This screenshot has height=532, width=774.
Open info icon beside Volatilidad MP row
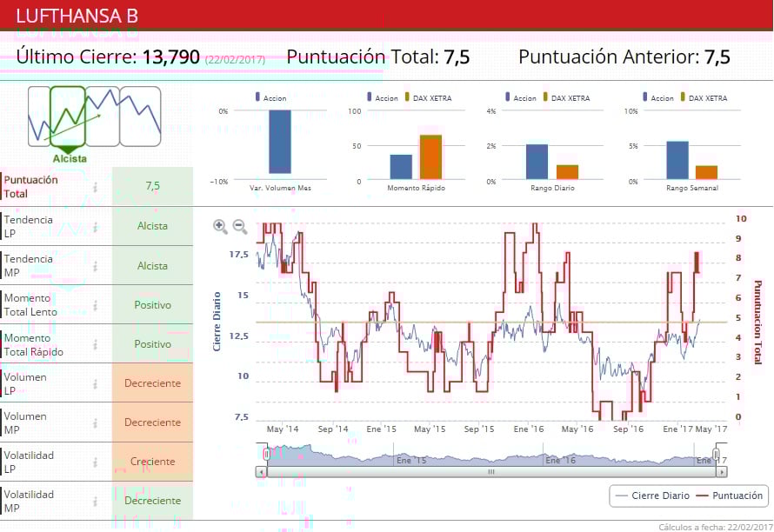click(96, 501)
